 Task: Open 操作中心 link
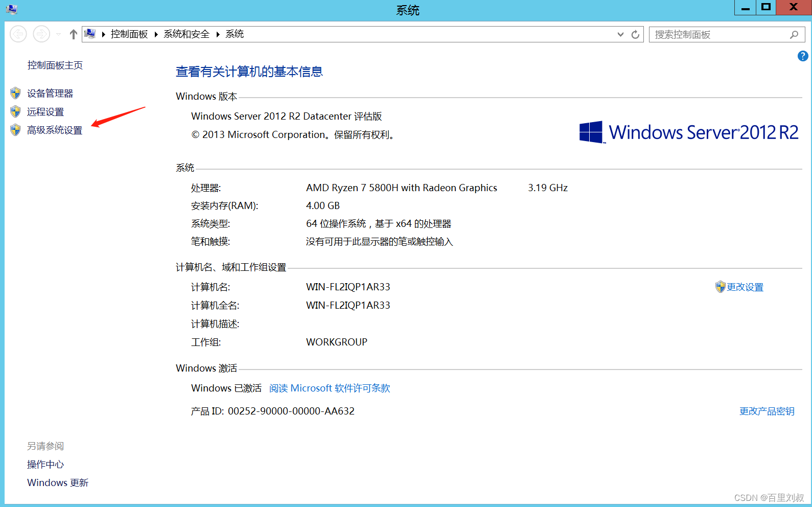point(45,465)
